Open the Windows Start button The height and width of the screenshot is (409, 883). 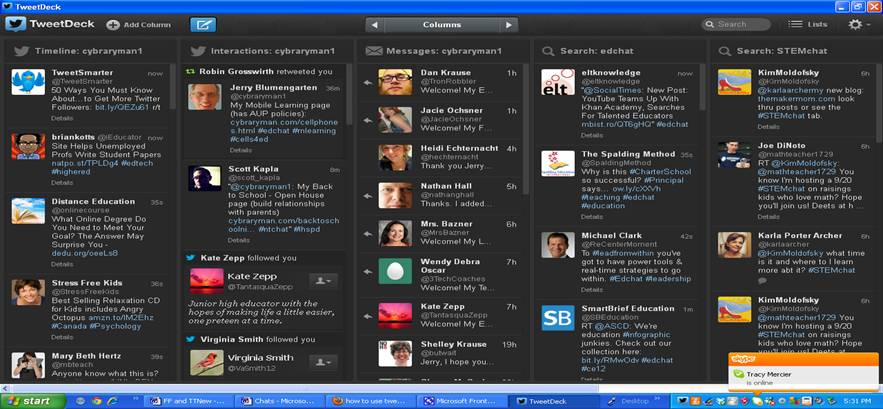(x=34, y=401)
